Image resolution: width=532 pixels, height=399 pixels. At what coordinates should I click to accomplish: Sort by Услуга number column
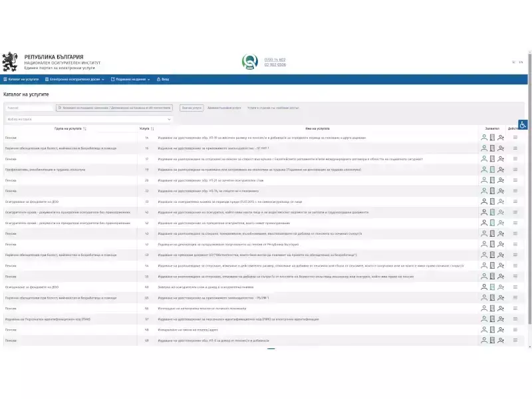tap(152, 128)
